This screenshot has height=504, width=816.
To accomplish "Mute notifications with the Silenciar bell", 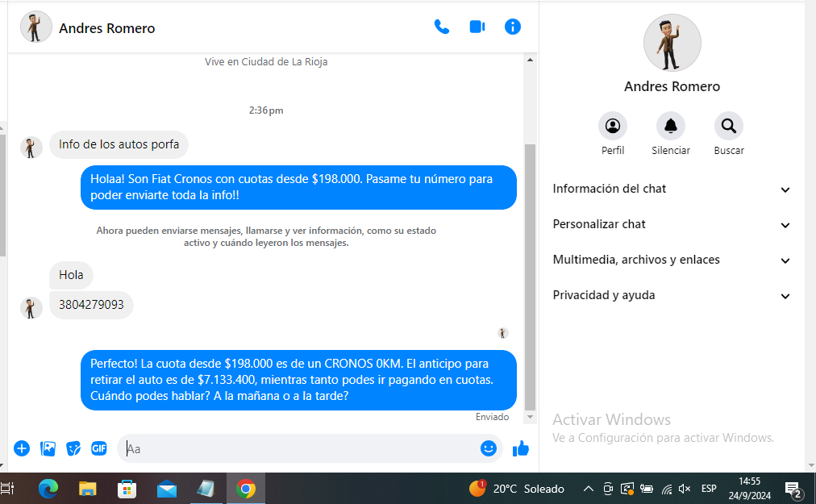I will pos(671,126).
